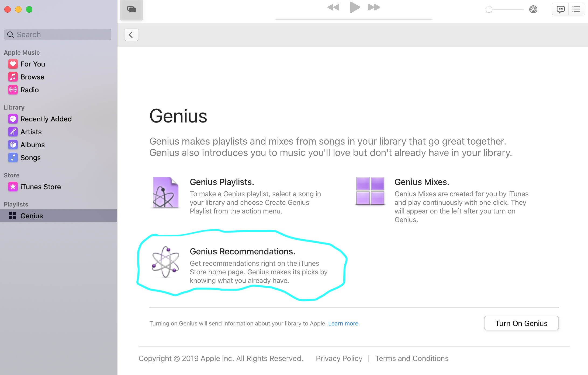
Task: Minimize the window with yellow button
Action: pos(18,9)
